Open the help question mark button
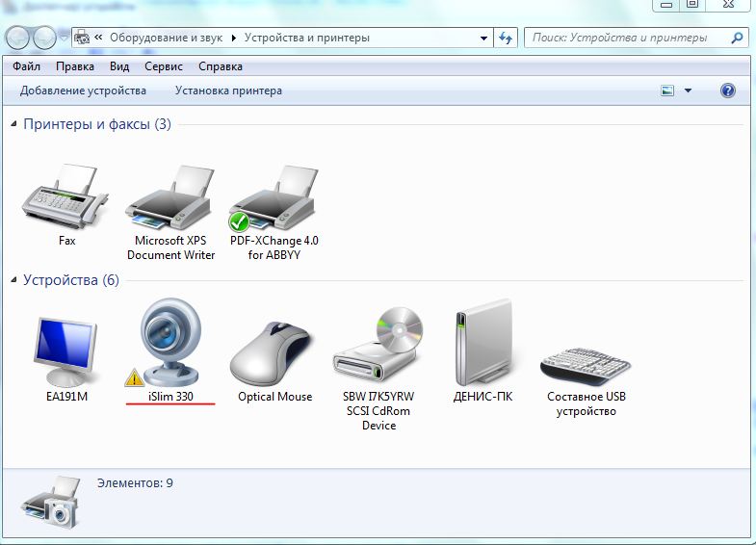The image size is (756, 545). pos(728,91)
